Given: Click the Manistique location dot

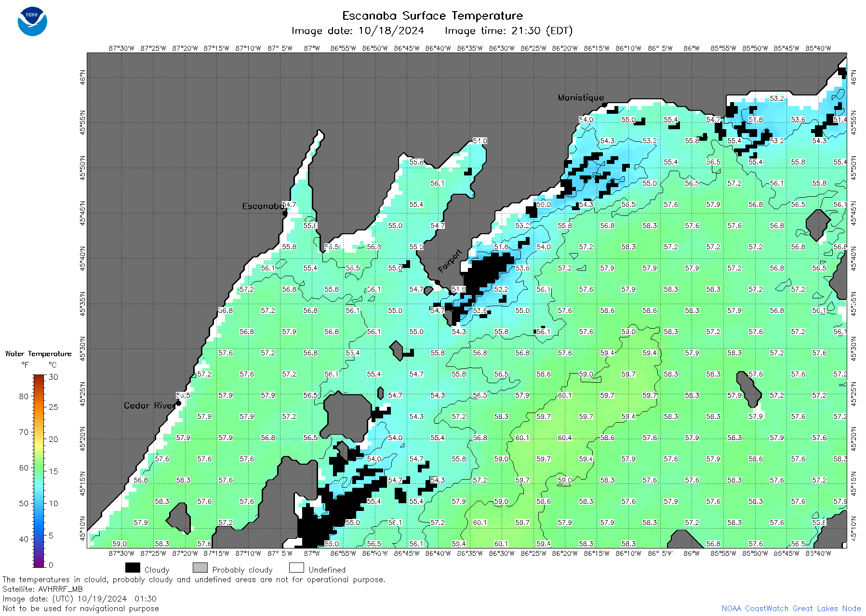Looking at the screenshot, I should pos(604,105).
